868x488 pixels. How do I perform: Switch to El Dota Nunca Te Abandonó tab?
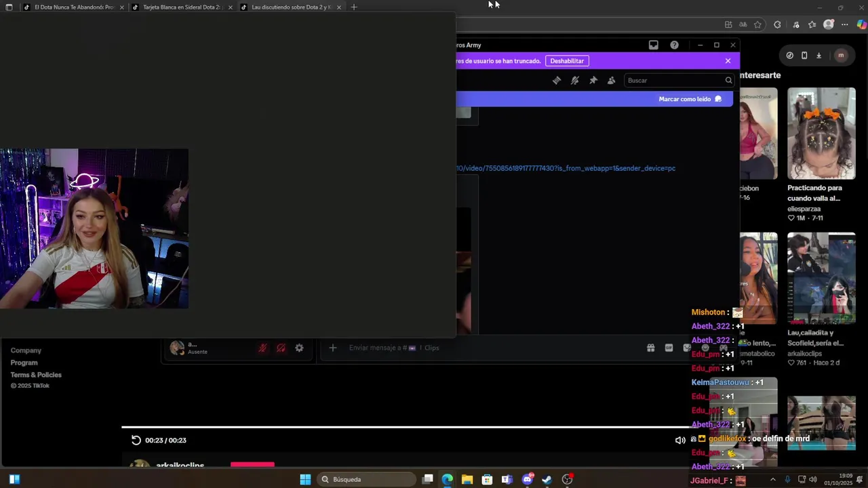click(75, 7)
